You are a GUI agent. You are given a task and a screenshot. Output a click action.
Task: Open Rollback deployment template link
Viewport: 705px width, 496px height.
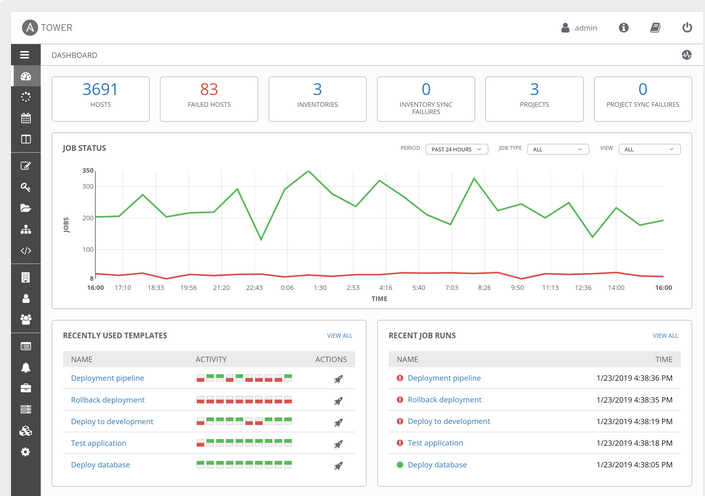[x=108, y=400]
